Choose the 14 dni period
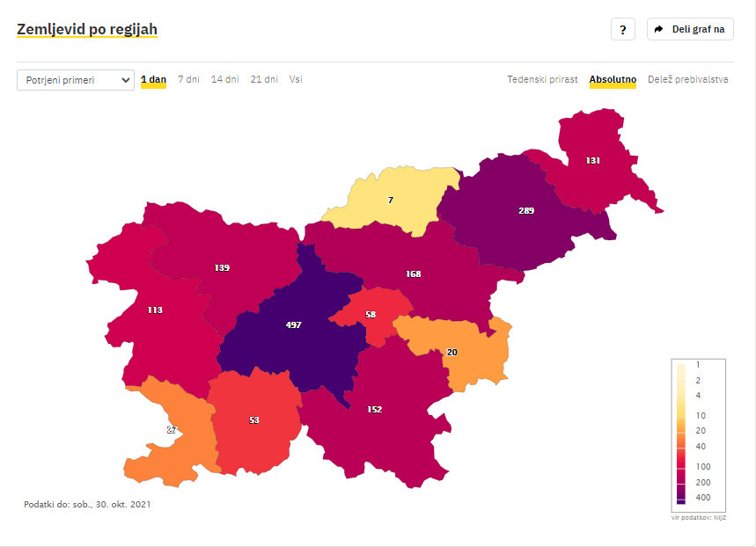 pos(224,79)
